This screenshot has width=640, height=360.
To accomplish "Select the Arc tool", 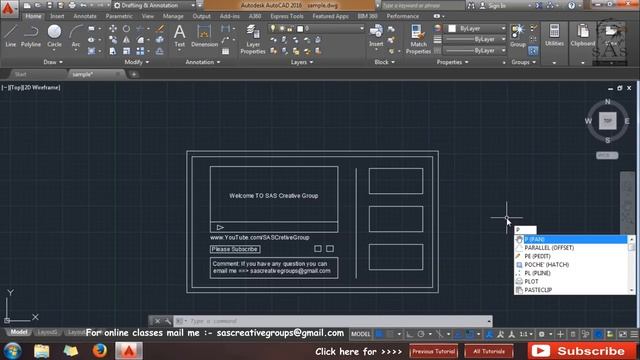I will [x=76, y=36].
